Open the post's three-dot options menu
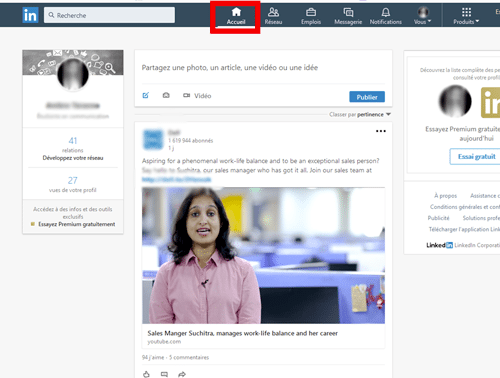The height and width of the screenshot is (378, 500). (x=381, y=131)
